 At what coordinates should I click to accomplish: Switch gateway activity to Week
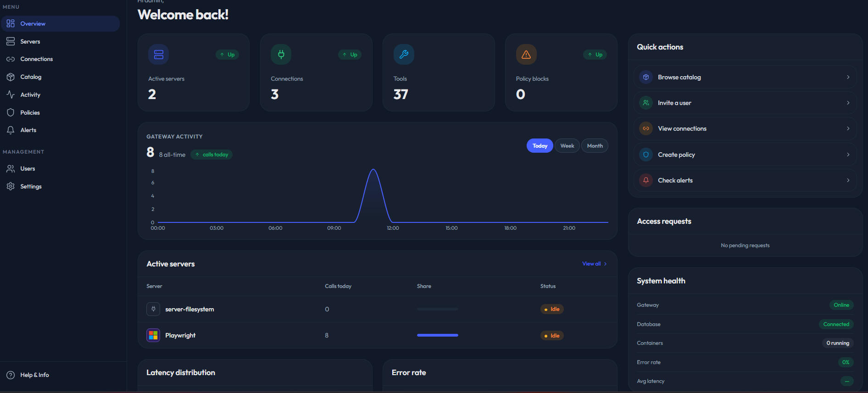tap(567, 146)
